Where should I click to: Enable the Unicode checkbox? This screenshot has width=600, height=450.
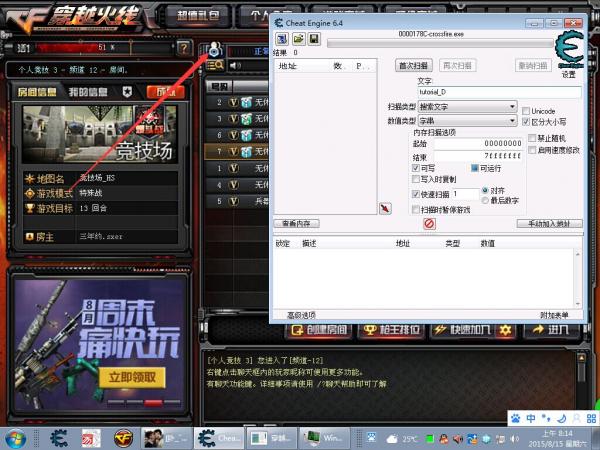[x=526, y=111]
